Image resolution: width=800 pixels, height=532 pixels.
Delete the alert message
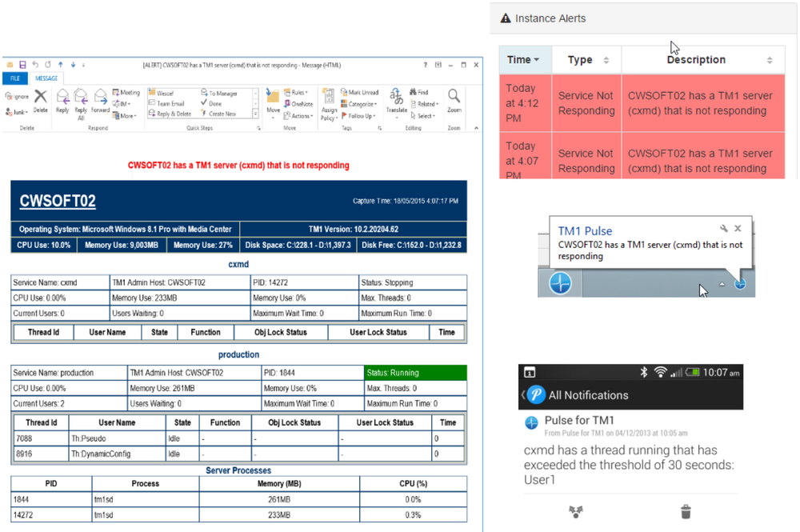(x=40, y=102)
